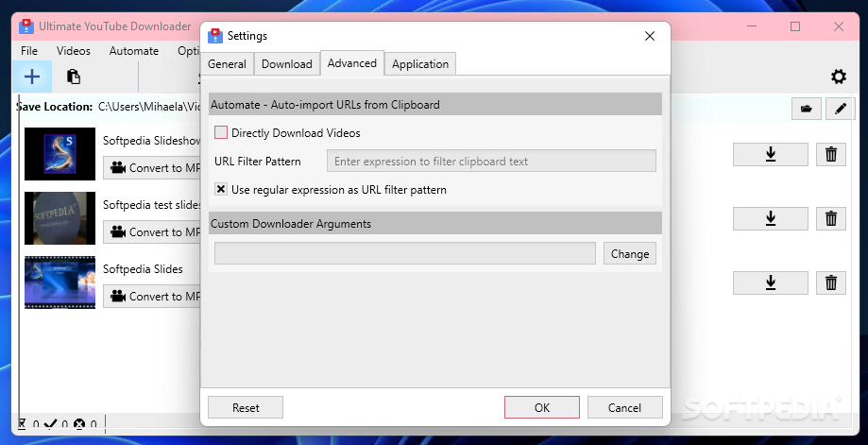Select the Softpedia Slides filmstrip thumbnail
This screenshot has width=868, height=445.
pos(60,282)
